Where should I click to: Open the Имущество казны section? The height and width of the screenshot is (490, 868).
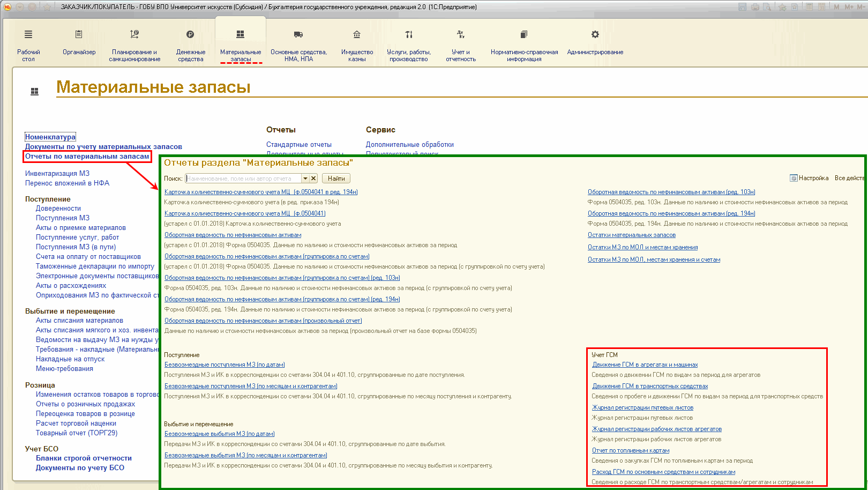coord(357,46)
